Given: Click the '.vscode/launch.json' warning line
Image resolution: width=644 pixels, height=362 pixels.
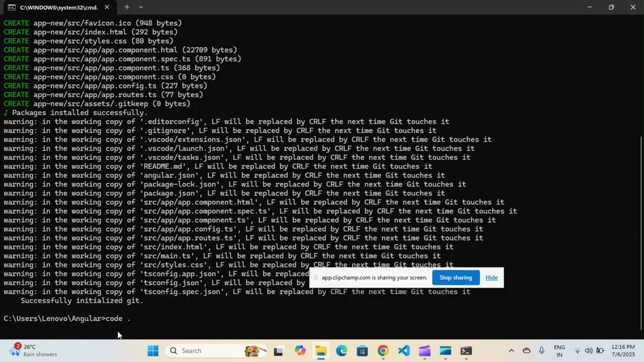Looking at the screenshot, I should [x=239, y=148].
